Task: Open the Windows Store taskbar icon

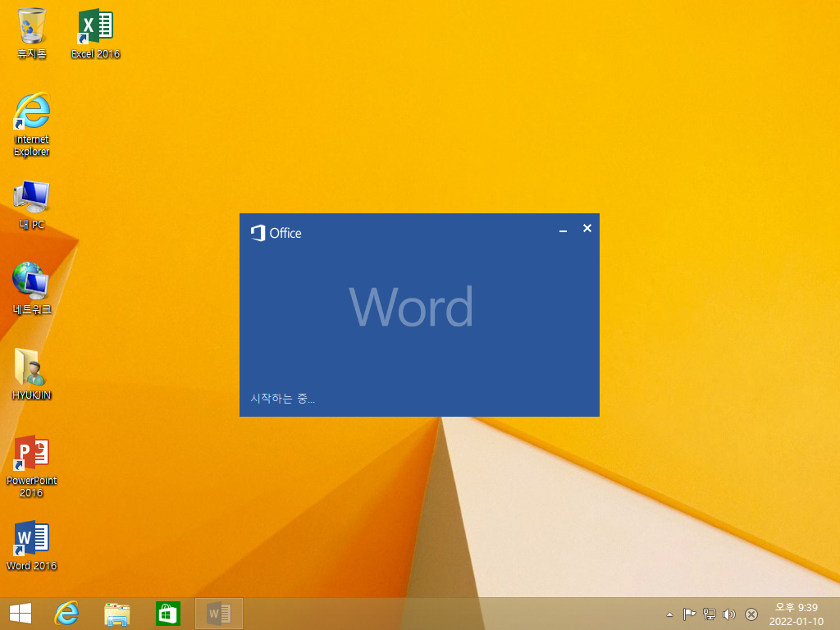Action: [x=167, y=614]
